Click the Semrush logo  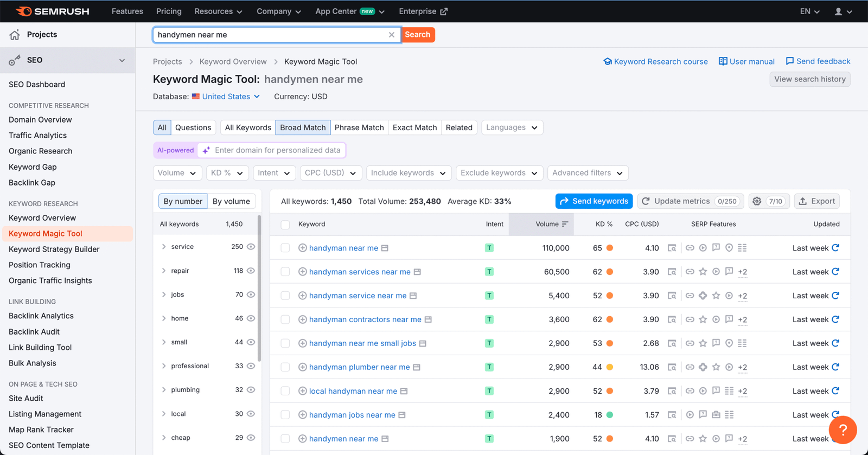pyautogui.click(x=53, y=11)
